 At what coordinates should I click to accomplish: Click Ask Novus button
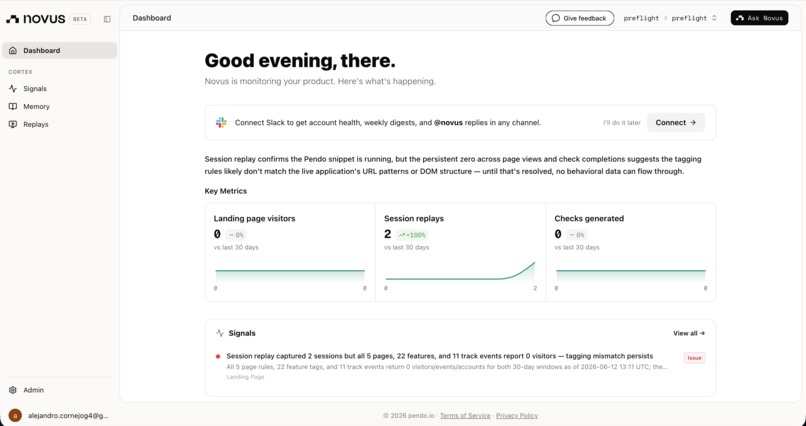(759, 18)
